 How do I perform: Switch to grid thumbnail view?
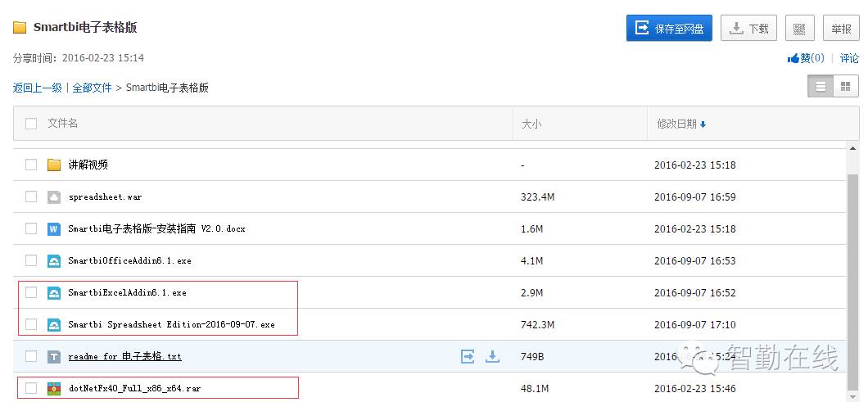click(845, 87)
